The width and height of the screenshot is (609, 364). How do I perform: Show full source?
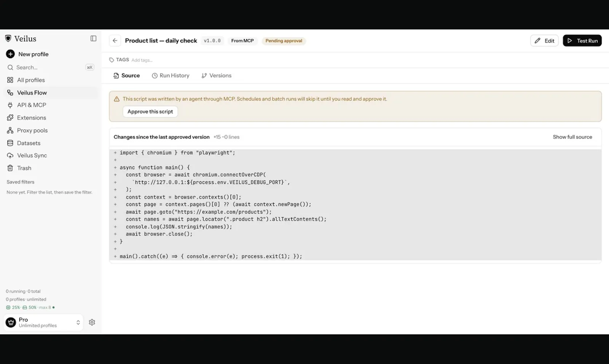[572, 137]
